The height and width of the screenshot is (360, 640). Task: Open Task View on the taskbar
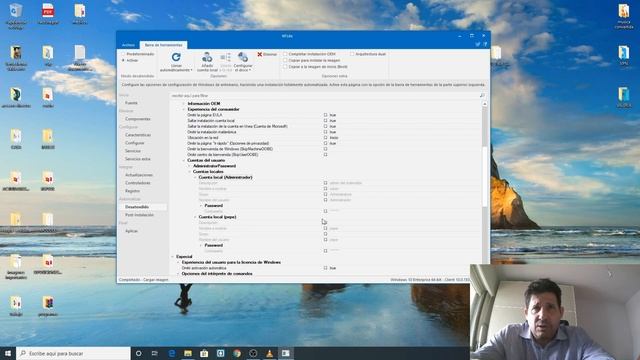click(x=155, y=353)
